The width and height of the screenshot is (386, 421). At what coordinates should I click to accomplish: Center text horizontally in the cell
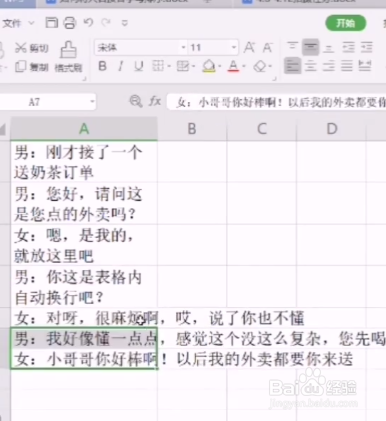click(310, 66)
